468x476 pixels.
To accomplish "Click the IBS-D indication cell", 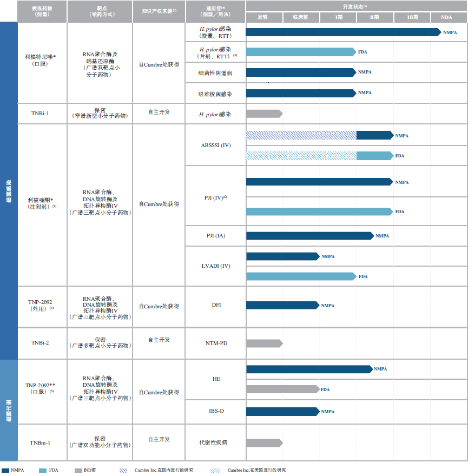I will 216,411.
